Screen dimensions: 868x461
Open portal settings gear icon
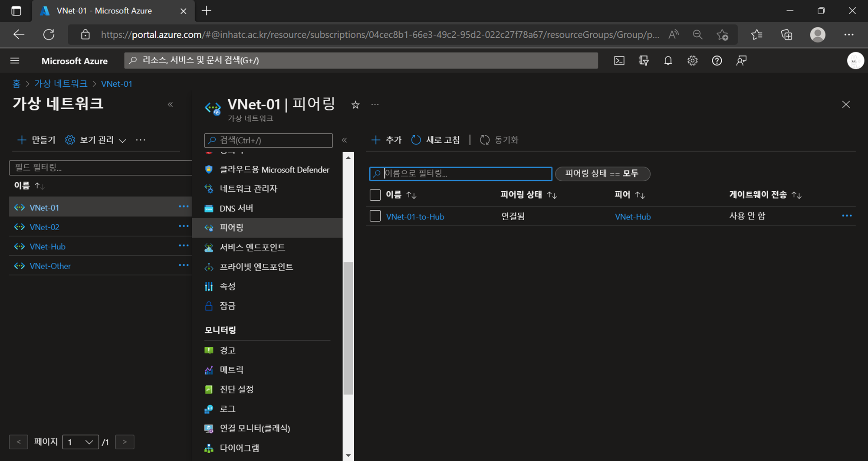coord(692,61)
